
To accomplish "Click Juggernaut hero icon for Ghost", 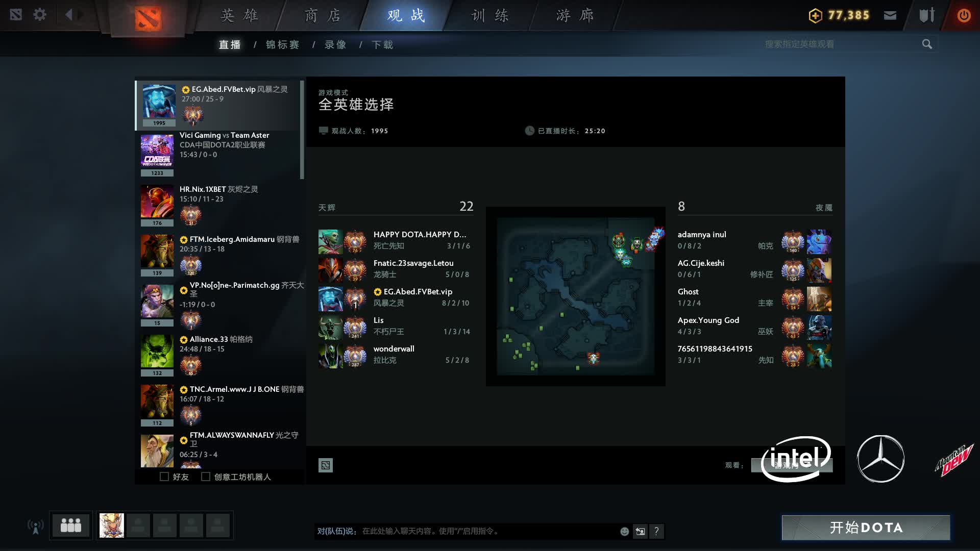I will (819, 299).
